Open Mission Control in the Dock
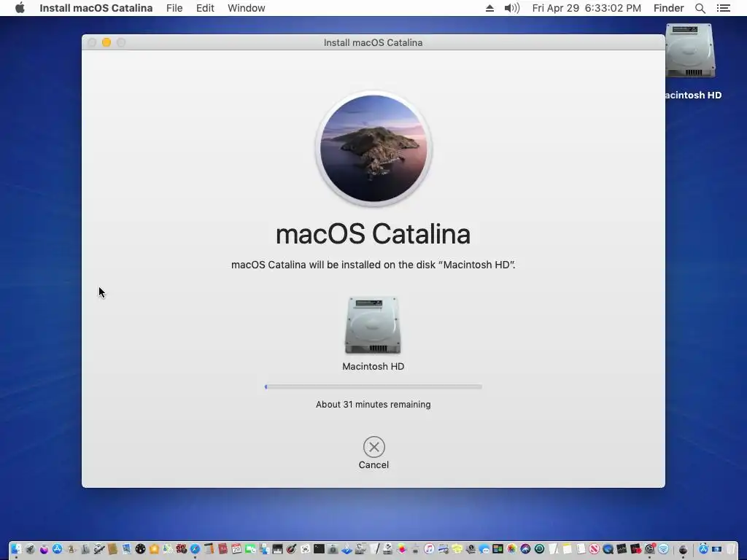The height and width of the screenshot is (560, 747). point(498,549)
